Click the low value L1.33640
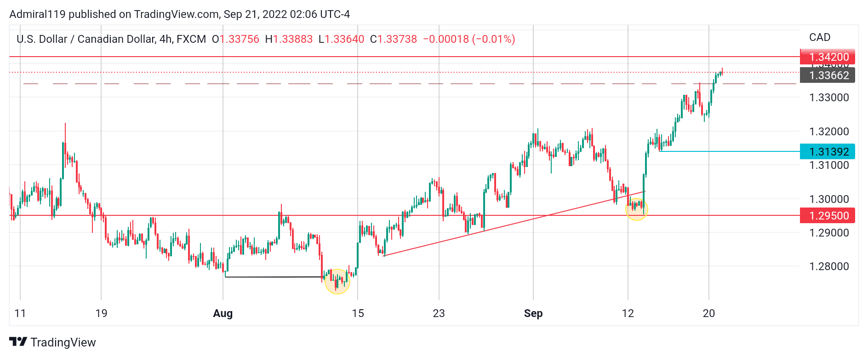Image resolution: width=868 pixels, height=358 pixels. pos(341,39)
